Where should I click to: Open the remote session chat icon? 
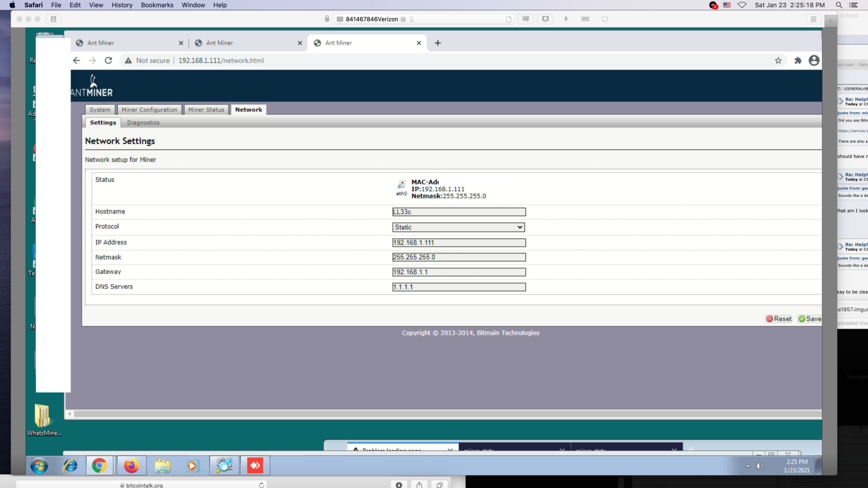pyautogui.click(x=526, y=19)
